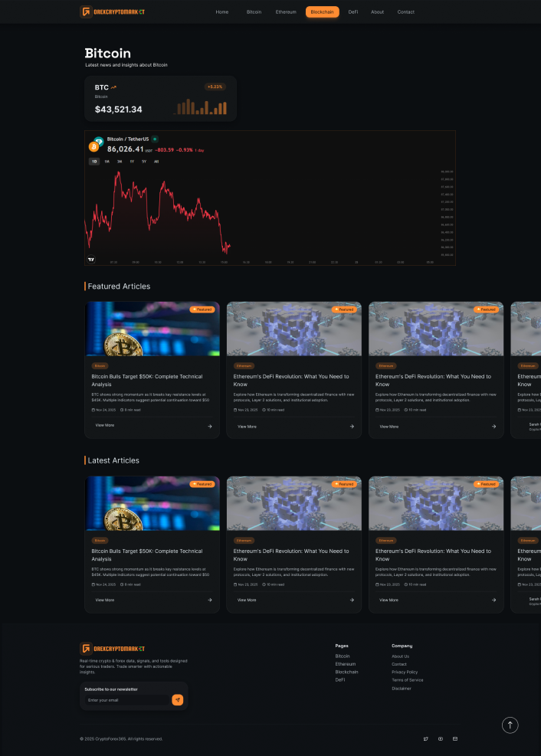Viewport: 541px width, 756px height.
Task: Select the 5Y chart range tab
Action: (144, 162)
